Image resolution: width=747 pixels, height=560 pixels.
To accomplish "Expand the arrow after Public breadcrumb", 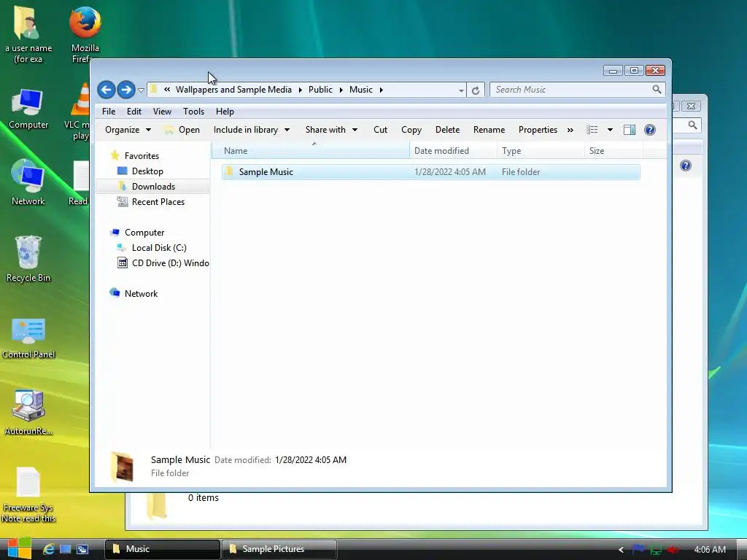I will [341, 90].
